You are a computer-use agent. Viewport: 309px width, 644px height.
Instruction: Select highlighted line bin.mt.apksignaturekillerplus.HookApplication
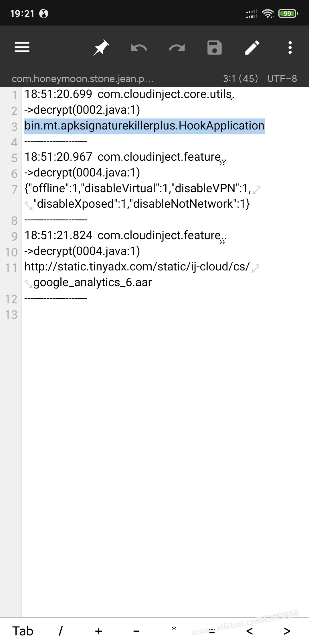pyautogui.click(x=144, y=126)
